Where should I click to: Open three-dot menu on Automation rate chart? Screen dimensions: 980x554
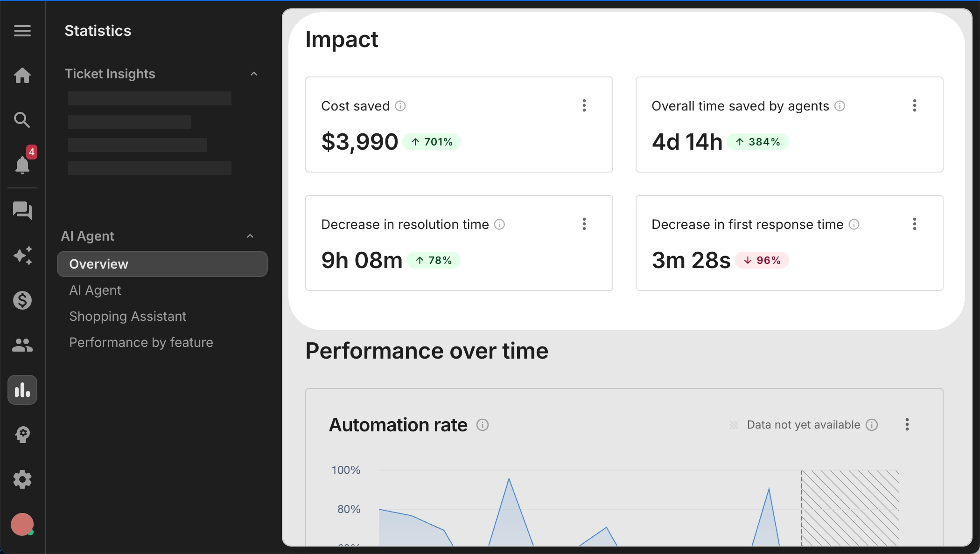[x=907, y=424]
